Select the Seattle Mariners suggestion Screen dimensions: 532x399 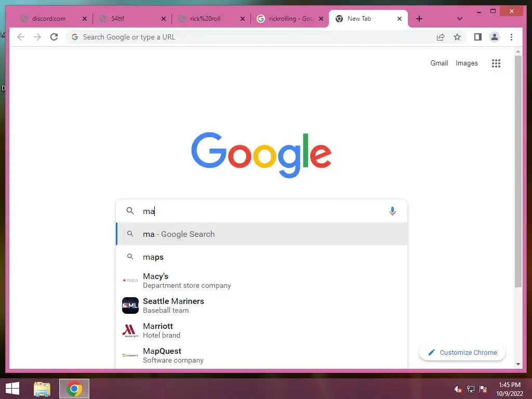tap(262, 305)
